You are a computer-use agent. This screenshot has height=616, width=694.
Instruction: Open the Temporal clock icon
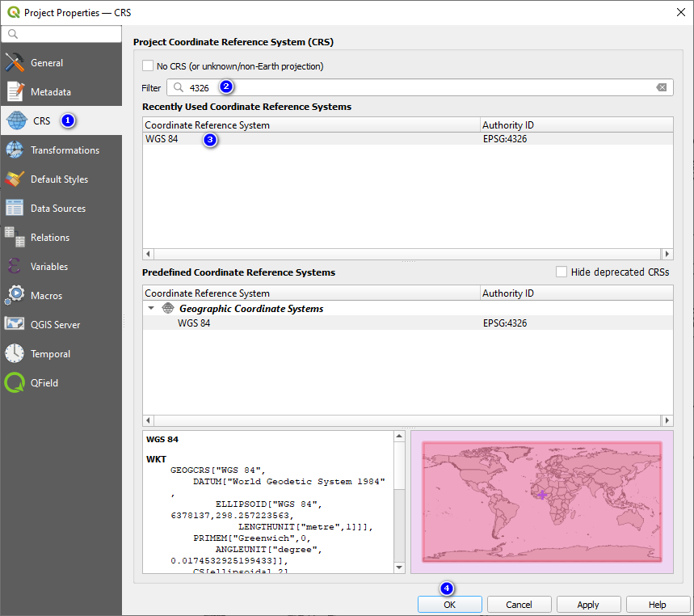click(15, 353)
